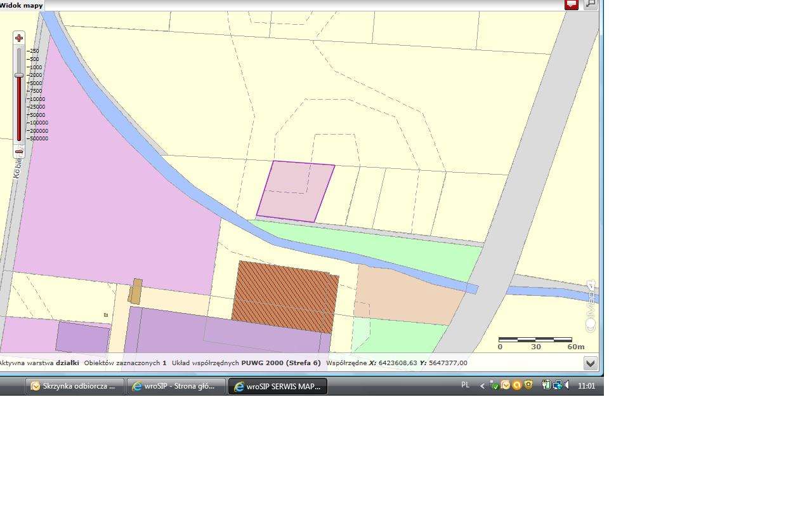Set map scale to 50000

(x=36, y=115)
